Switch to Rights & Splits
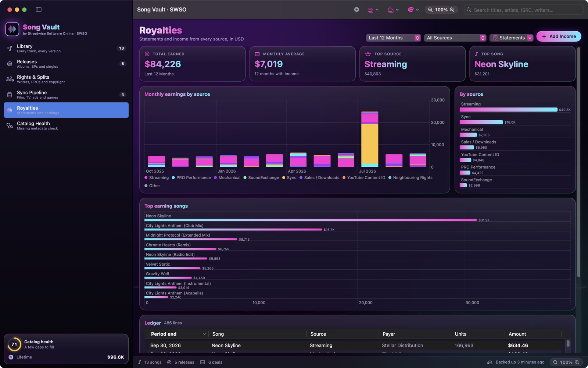The width and height of the screenshot is (588, 368). pos(66,79)
